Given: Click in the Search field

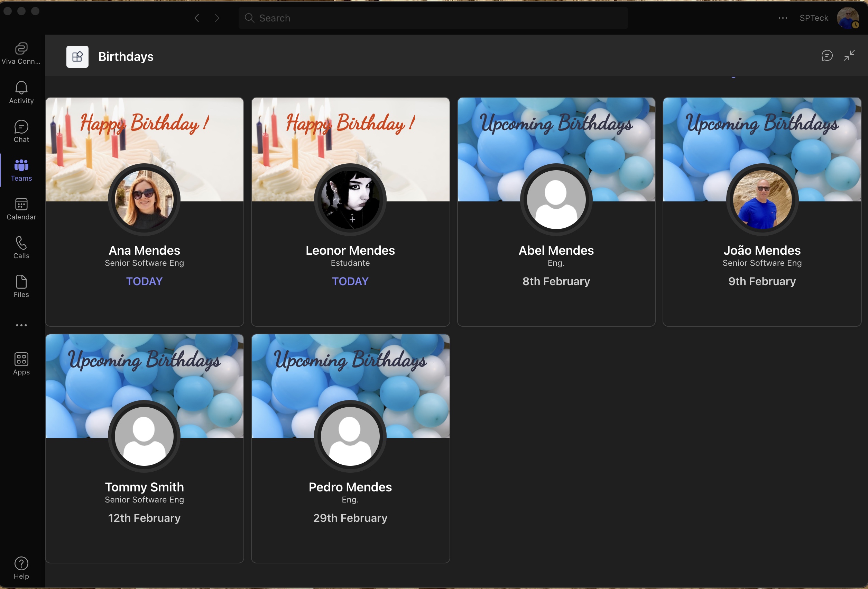Looking at the screenshot, I should pyautogui.click(x=433, y=18).
